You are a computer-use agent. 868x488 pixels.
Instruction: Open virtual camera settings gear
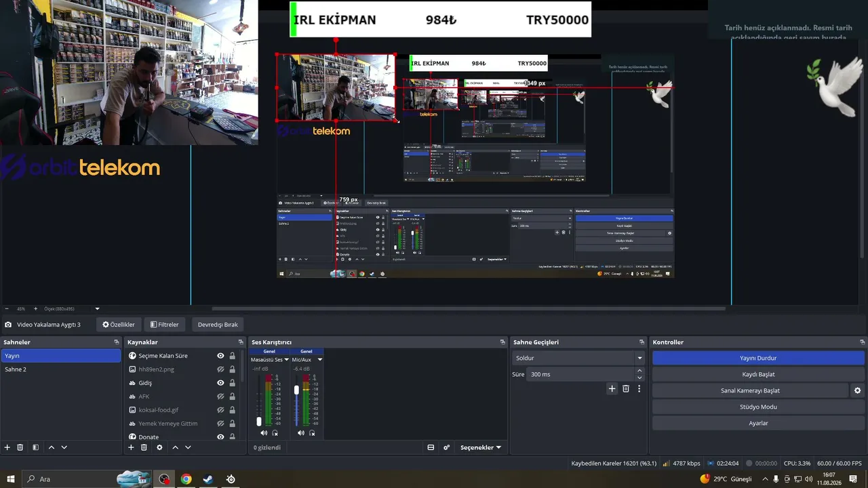857,390
